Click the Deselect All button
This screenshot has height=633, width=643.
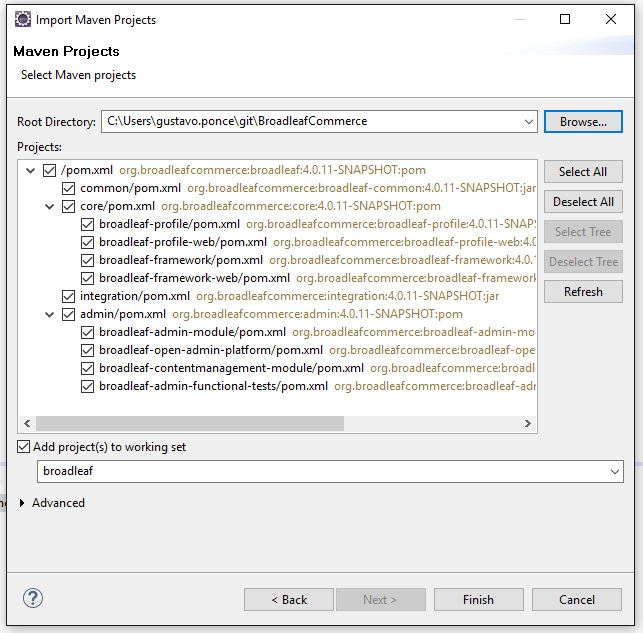click(583, 202)
